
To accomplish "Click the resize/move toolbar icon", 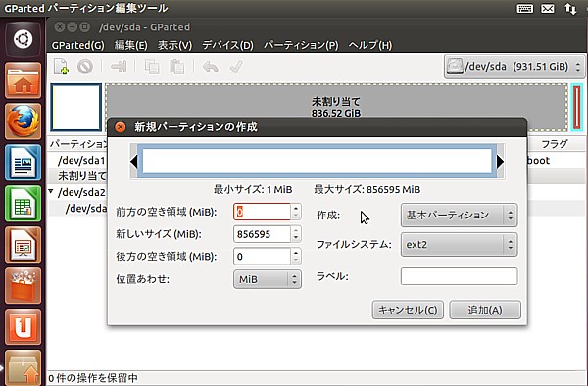I will (119, 67).
